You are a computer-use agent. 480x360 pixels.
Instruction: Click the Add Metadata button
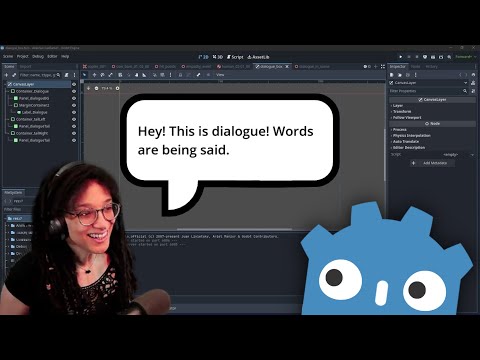[x=432, y=163]
